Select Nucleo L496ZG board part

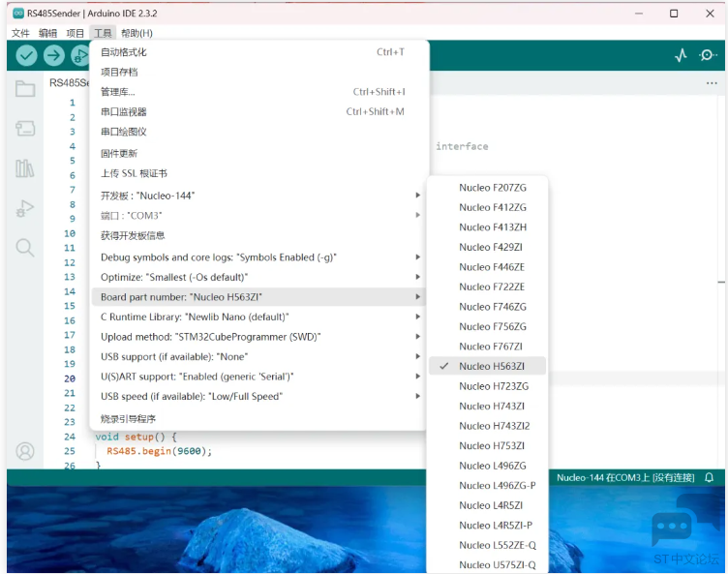click(487, 466)
